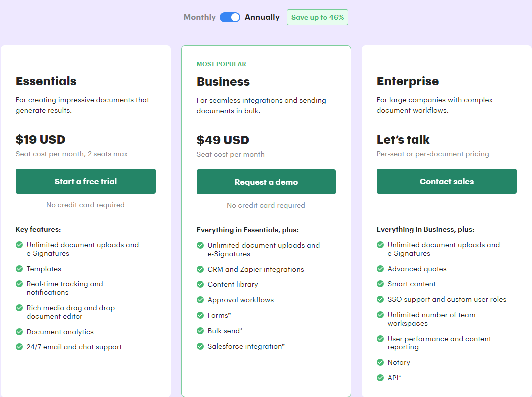Click the check icon beside API
This screenshot has width=532, height=397.
[x=380, y=378]
